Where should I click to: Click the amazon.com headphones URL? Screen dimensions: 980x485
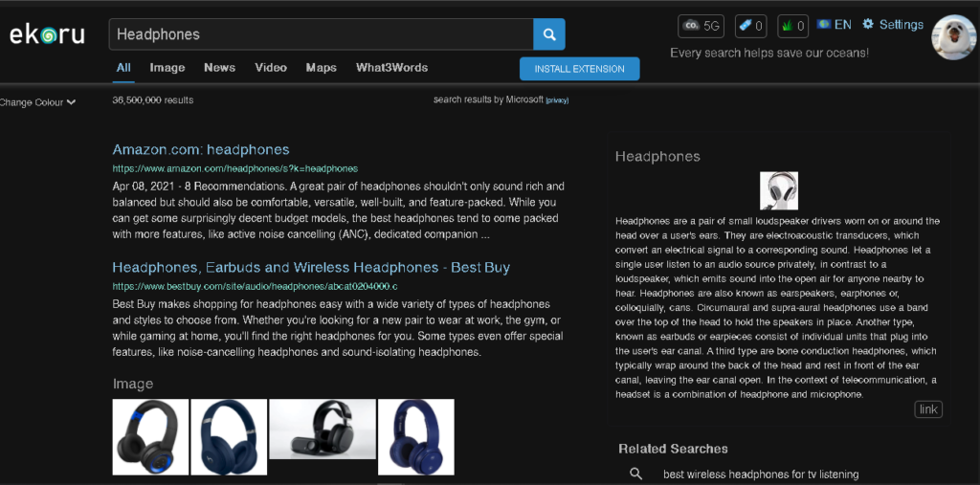point(235,168)
